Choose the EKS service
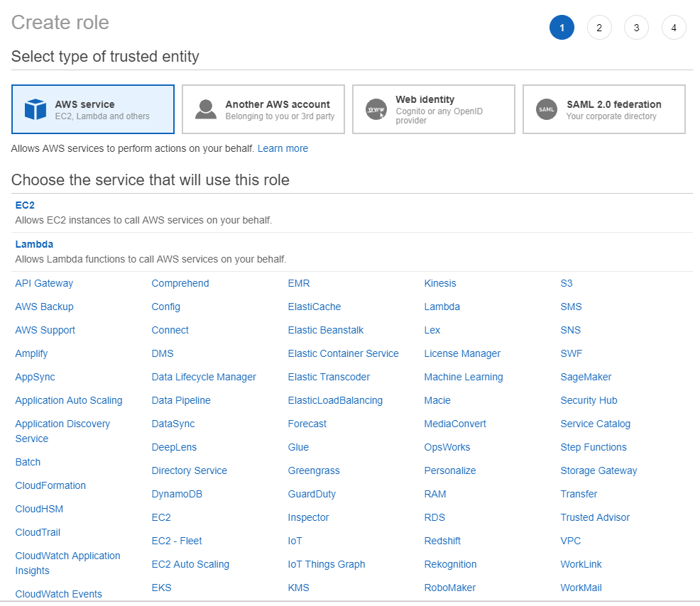700x606 pixels. [161, 588]
